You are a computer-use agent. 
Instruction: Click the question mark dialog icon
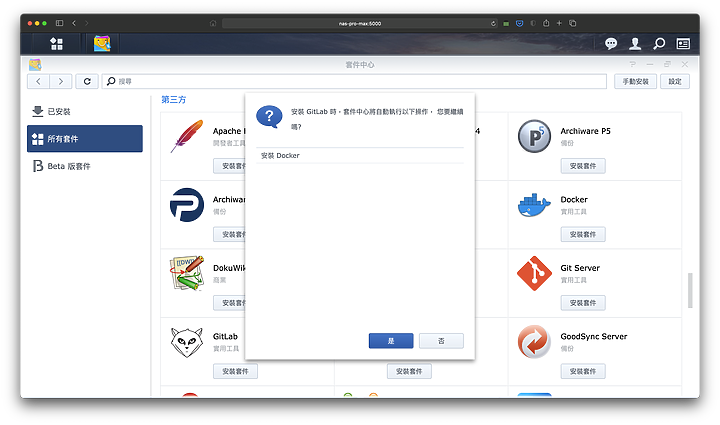coord(269,117)
